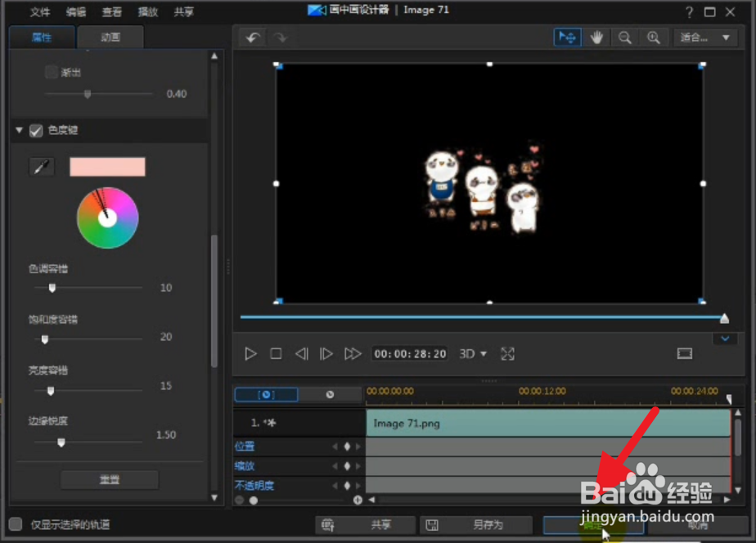This screenshot has width=756, height=543.
Task: Click the 边缘锐度 slider handle
Action: [x=61, y=442]
